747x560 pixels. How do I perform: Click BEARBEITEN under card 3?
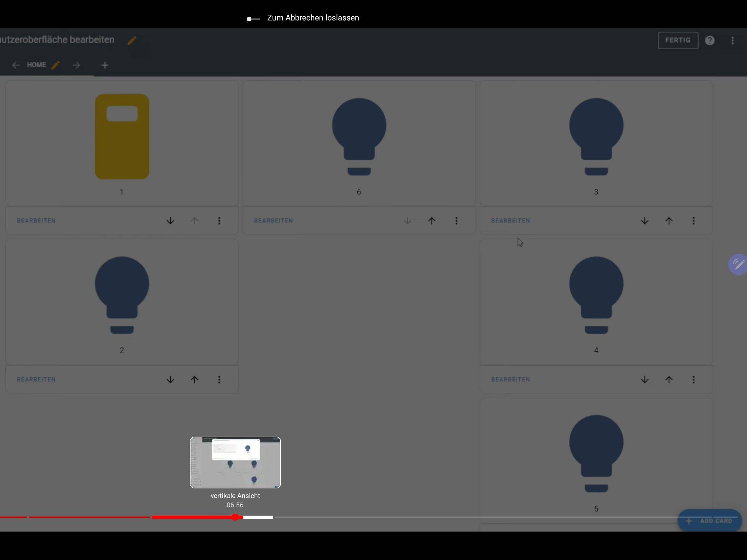pos(510,221)
